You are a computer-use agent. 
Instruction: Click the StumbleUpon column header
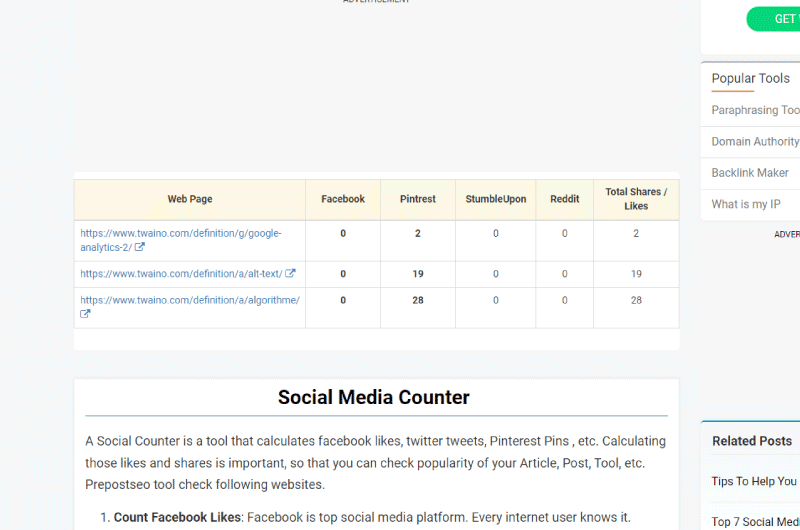[x=495, y=199]
